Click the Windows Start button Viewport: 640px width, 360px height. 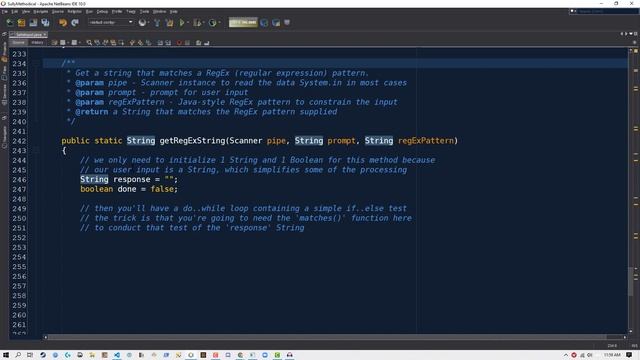[6, 355]
